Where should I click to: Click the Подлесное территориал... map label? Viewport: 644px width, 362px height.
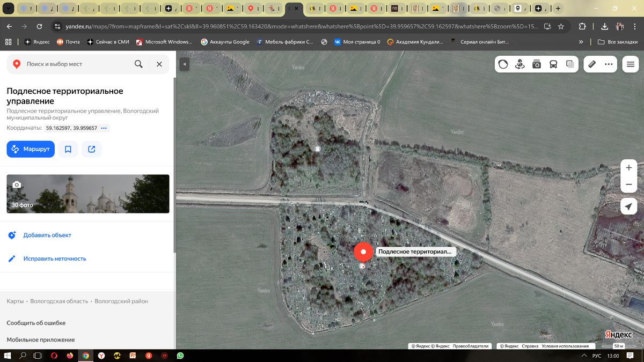(415, 252)
